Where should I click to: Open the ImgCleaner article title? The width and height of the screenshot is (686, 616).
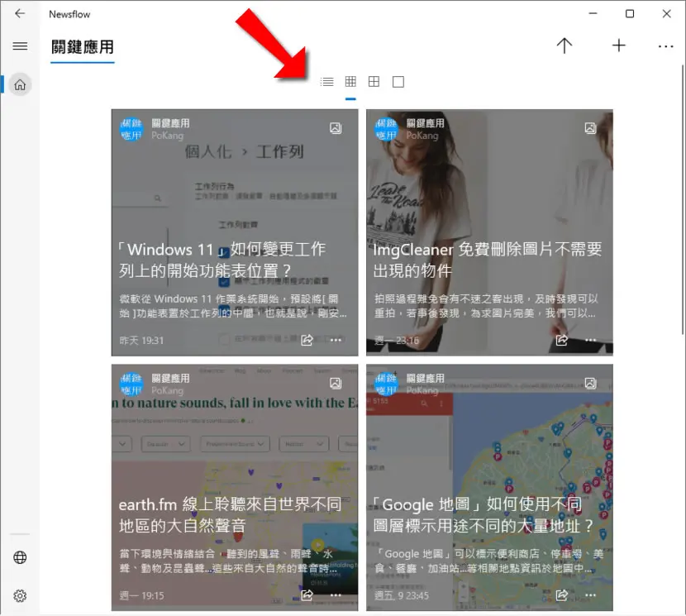[488, 260]
